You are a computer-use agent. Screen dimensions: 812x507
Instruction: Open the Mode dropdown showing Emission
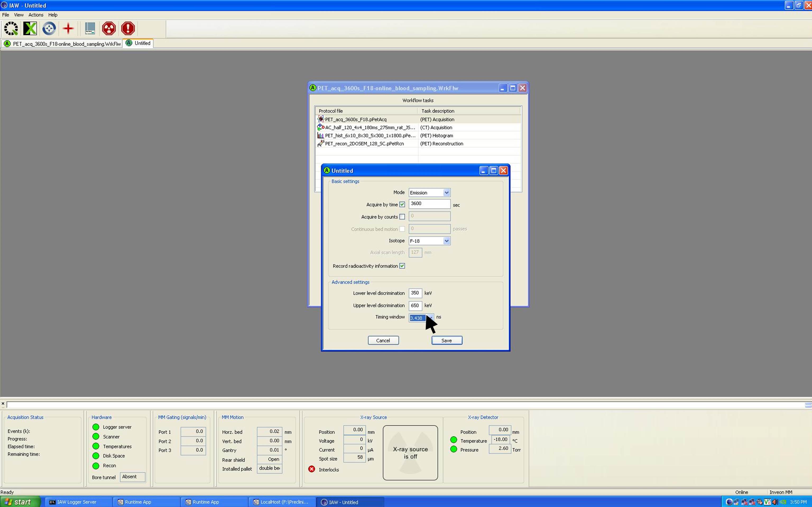[x=446, y=193]
